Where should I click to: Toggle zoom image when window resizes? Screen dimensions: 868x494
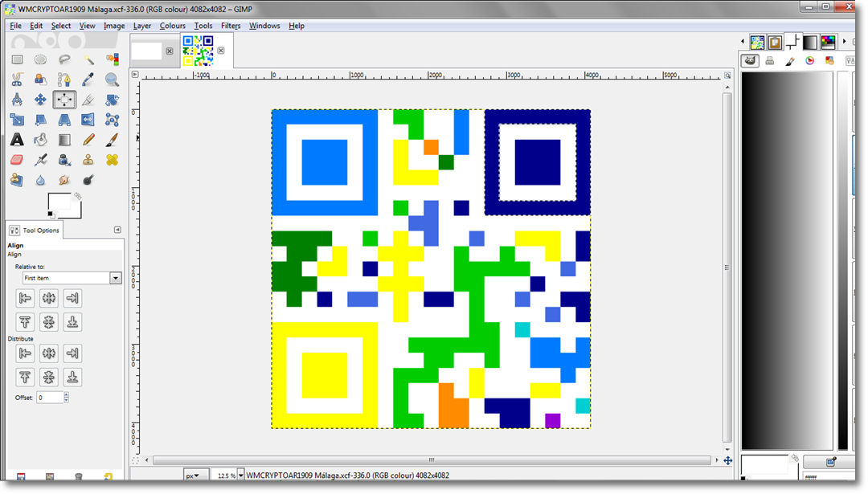[727, 75]
